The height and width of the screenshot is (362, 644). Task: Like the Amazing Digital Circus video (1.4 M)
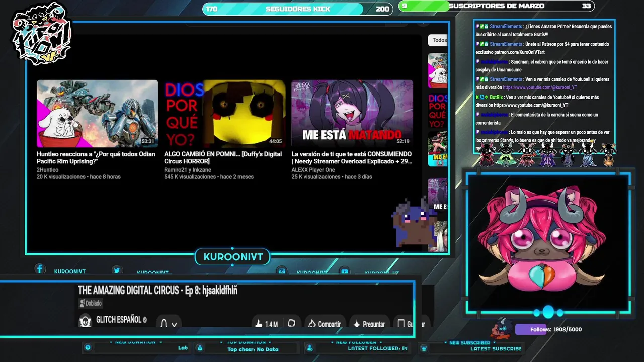point(267,324)
